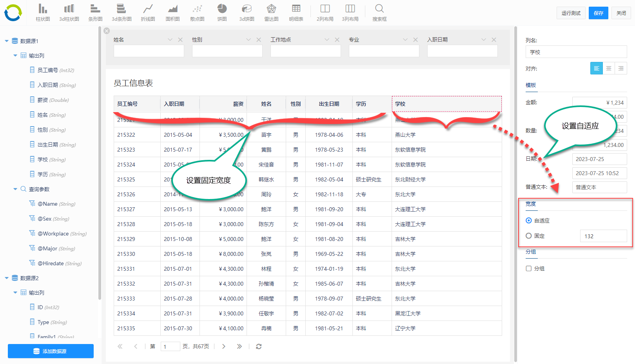Click the 添加数据源 button

click(51, 351)
